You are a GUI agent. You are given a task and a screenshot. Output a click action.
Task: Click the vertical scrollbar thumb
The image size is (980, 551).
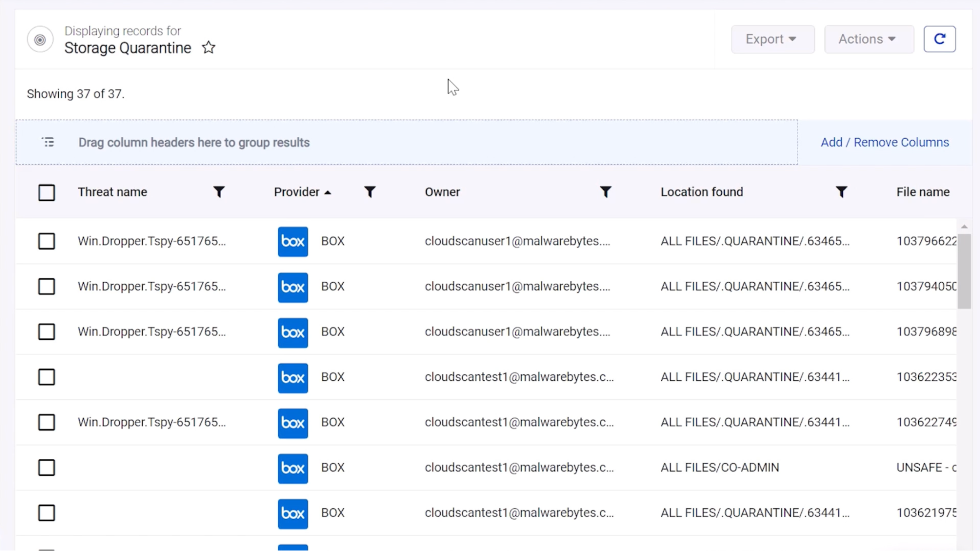pyautogui.click(x=964, y=271)
